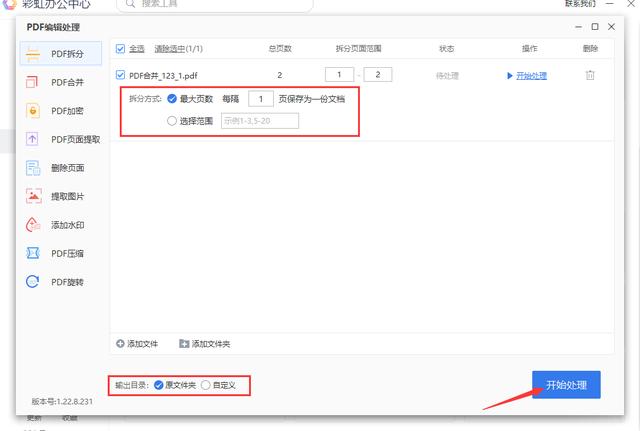Click the 操作 column header
Image resolution: width=640 pixels, height=431 pixels.
[529, 49]
